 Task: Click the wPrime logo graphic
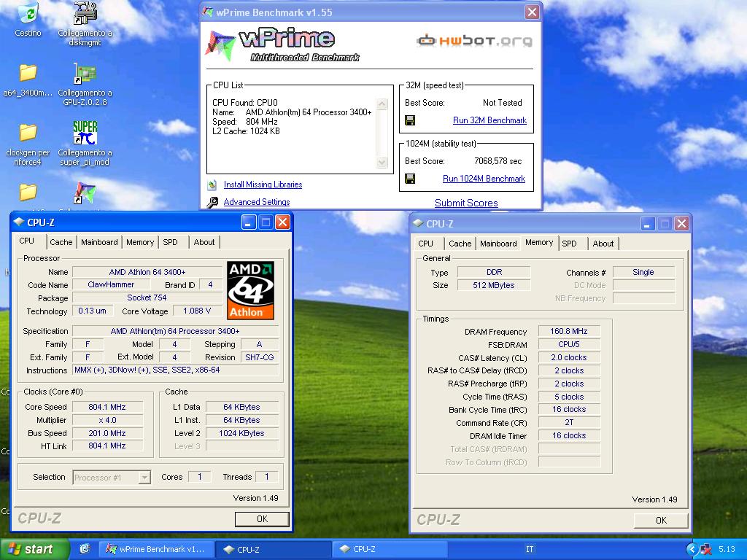pos(283,45)
